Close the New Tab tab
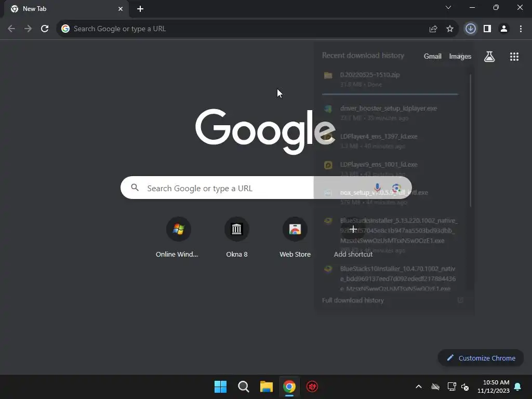The image size is (532, 399). (121, 9)
